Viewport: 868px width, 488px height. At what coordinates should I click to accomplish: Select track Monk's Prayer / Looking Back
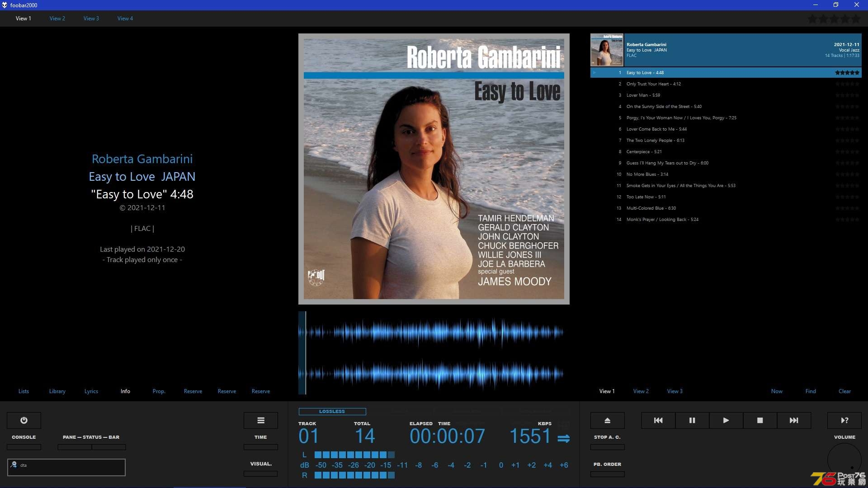pyautogui.click(x=726, y=220)
